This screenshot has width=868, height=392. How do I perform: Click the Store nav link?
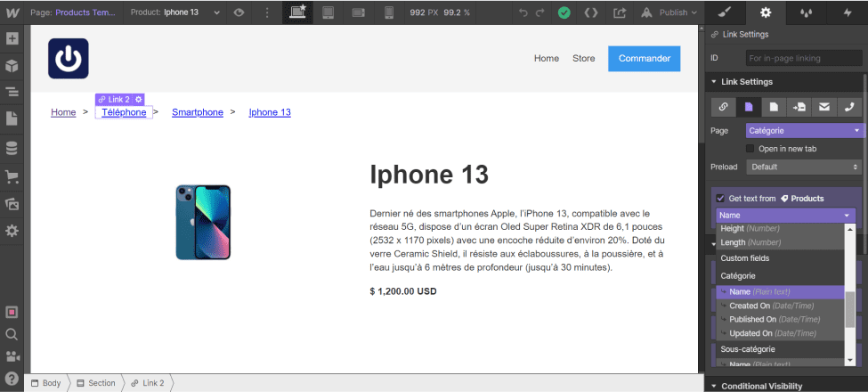583,58
